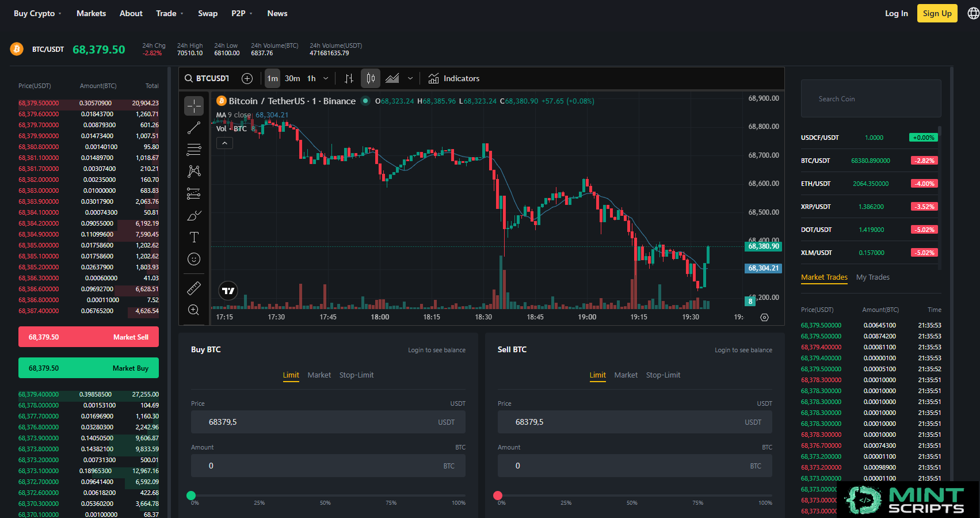Select Market order in Sell BTC panel
This screenshot has width=980, height=518.
pyautogui.click(x=626, y=375)
